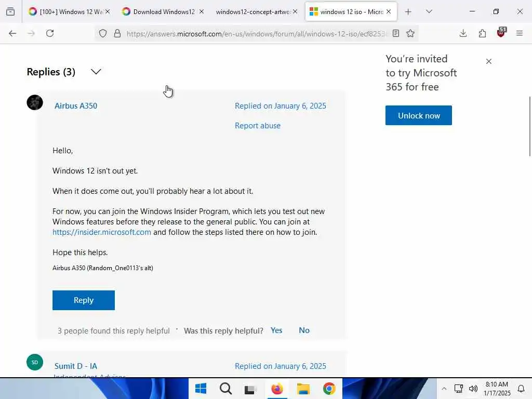This screenshot has width=532, height=399.
Task: Select the text "Windows 12 isn't out yet."
Action: pyautogui.click(x=95, y=170)
